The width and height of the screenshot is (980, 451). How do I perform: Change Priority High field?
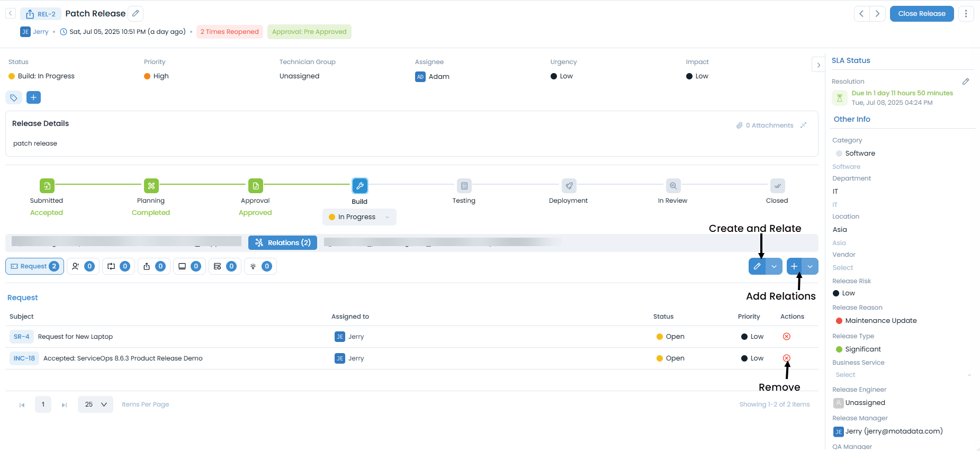(x=156, y=76)
